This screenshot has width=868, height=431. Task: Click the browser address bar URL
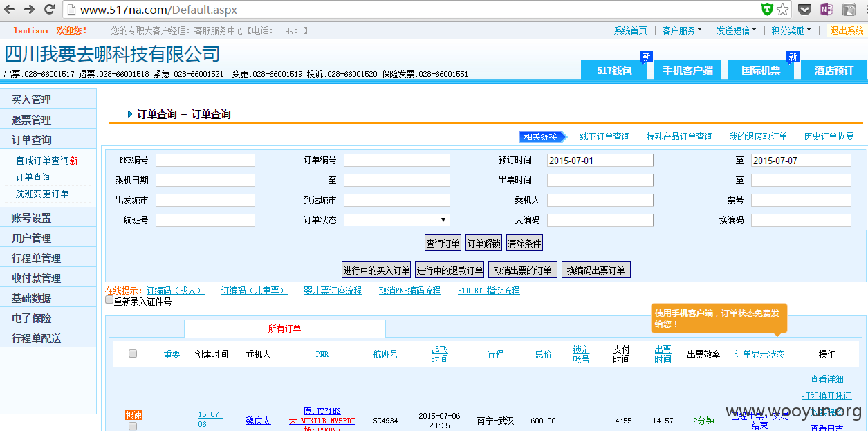[x=158, y=10]
